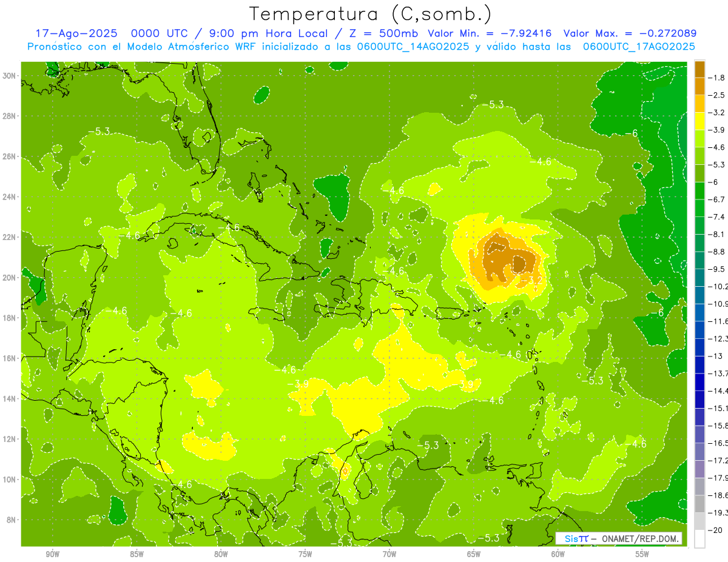The width and height of the screenshot is (728, 562).
Task: Click the '26N' latitude axis label
Action: click(x=10, y=156)
